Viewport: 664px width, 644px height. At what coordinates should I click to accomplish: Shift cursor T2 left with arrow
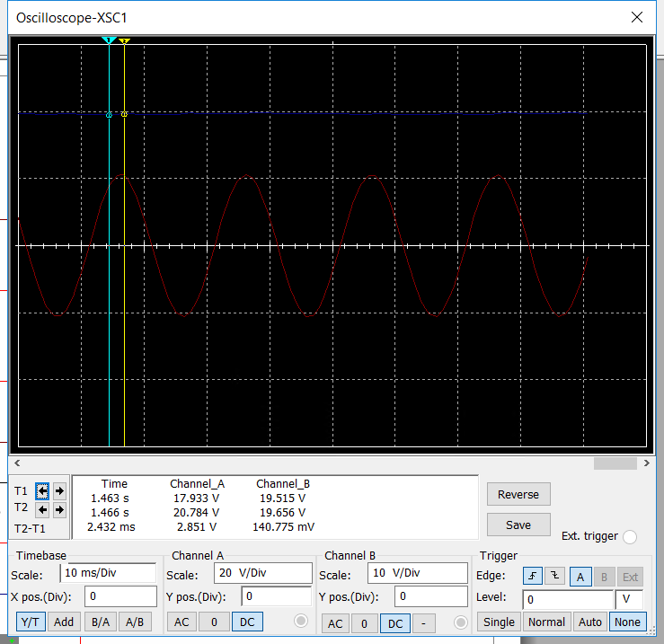tap(42, 509)
